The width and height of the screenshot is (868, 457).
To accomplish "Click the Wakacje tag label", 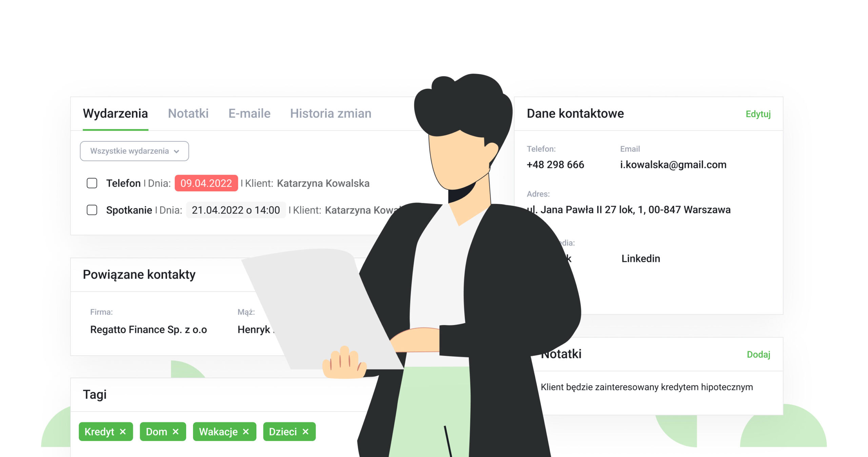I will [218, 432].
